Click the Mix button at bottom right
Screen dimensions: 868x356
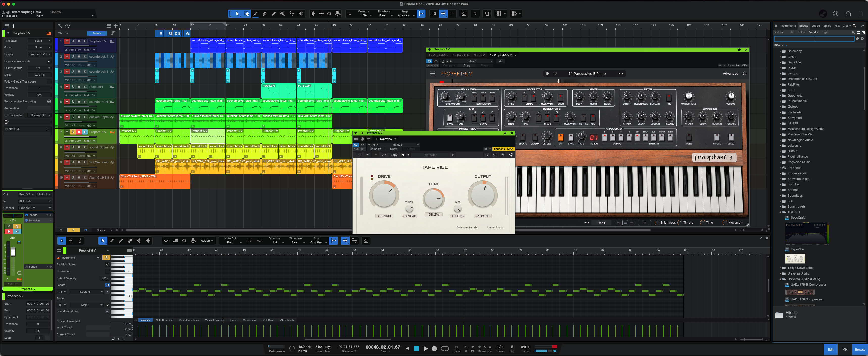[845, 350]
